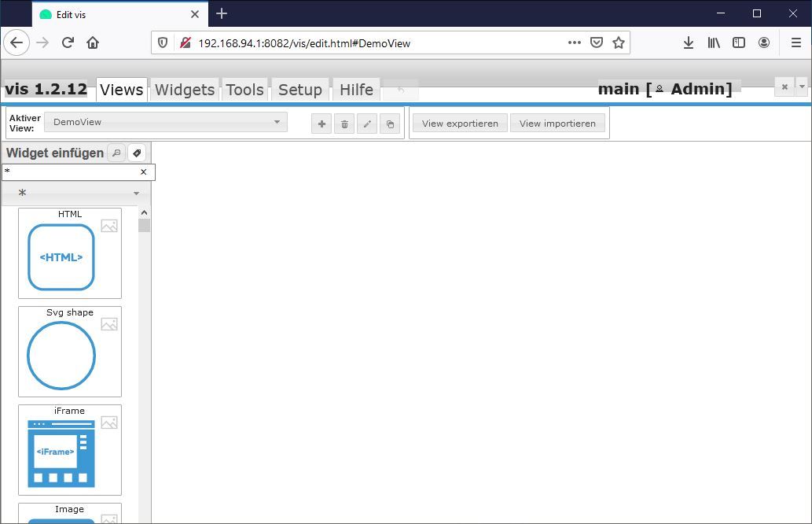This screenshot has height=524, width=812.
Task: Toggle Firefox sidebar view
Action: [738, 42]
